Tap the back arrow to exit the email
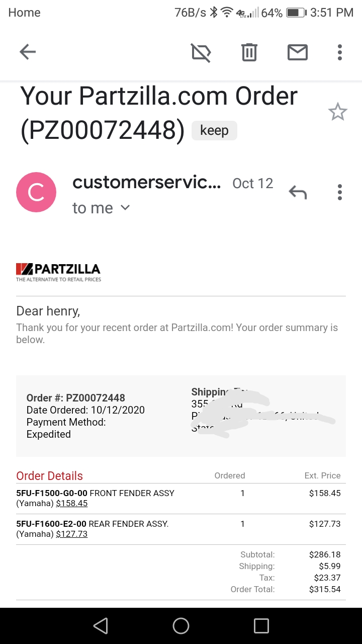362x644 pixels. 27,52
